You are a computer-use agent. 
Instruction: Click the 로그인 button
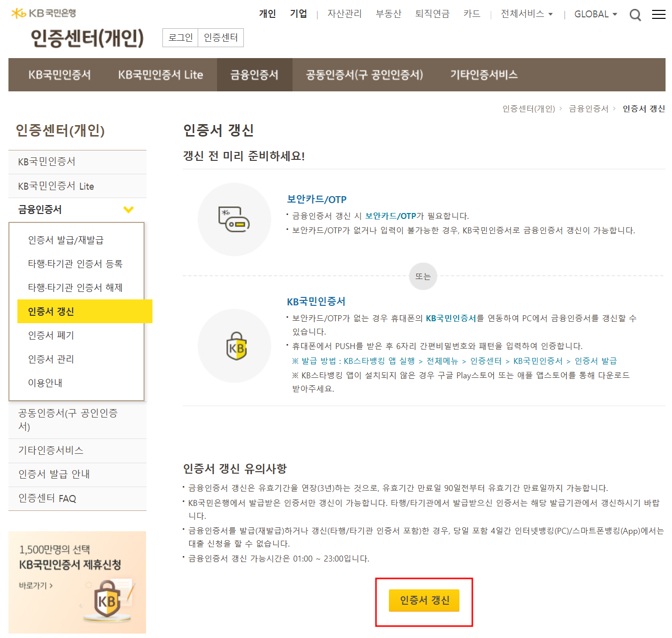[x=180, y=38]
